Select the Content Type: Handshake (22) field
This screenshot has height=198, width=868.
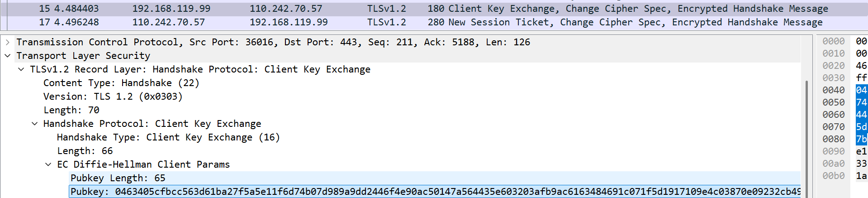coord(121,83)
